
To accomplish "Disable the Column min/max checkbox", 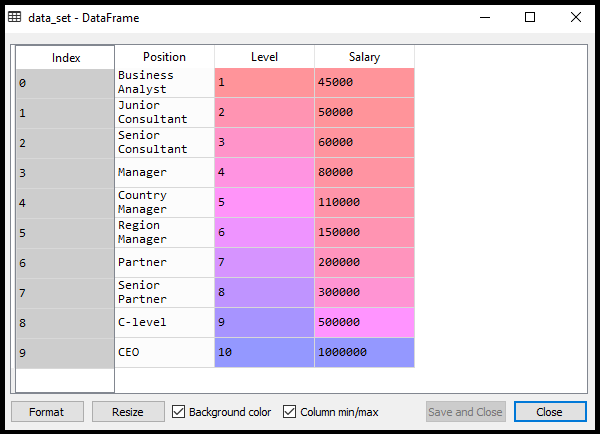I will point(290,412).
